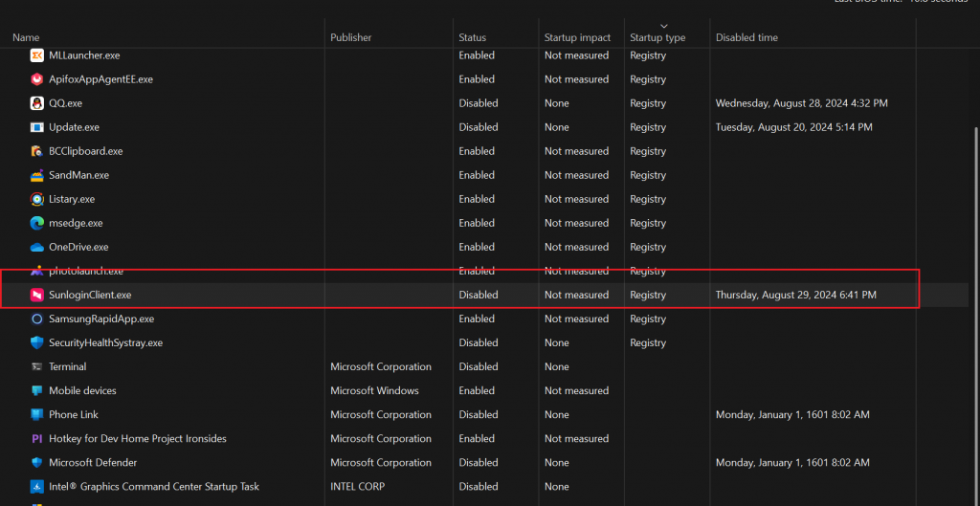980x506 pixels.
Task: Select the SandMan.exe entry
Action: [x=78, y=176]
